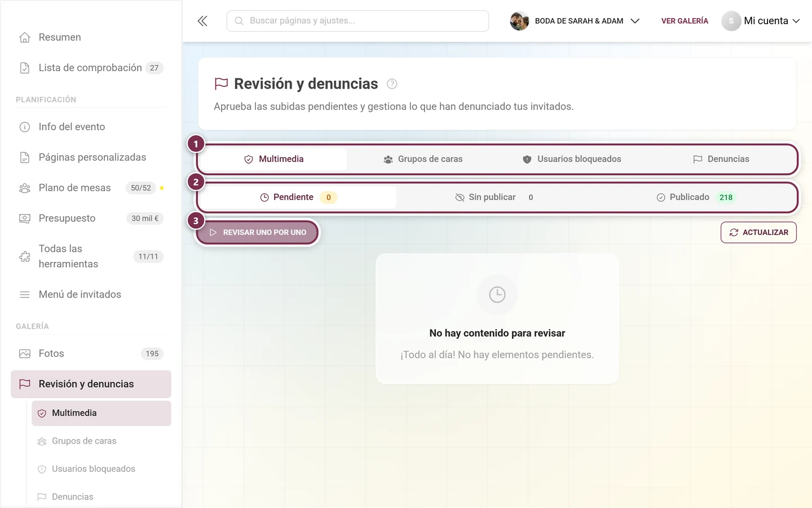The image size is (812, 508).
Task: Click the 195 badge next to Fotos
Action: [x=152, y=354]
